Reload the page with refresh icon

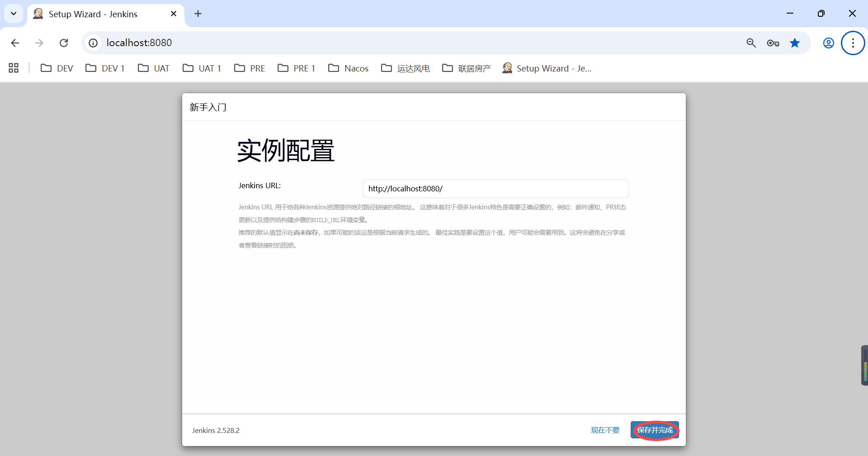pos(64,43)
